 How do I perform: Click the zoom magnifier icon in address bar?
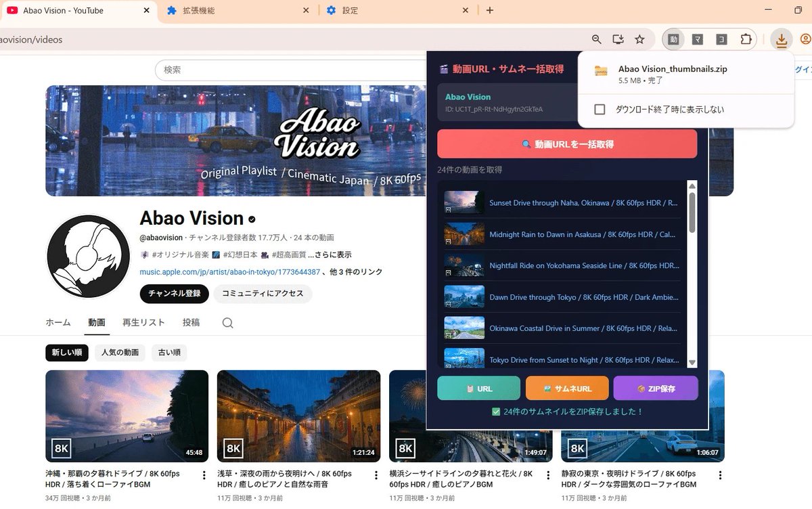[x=596, y=39]
